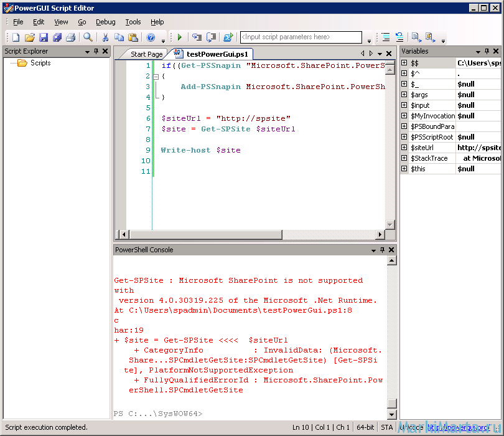This screenshot has height=436, width=504.
Task: Click the Step Over debug icon
Action: click(x=211, y=37)
